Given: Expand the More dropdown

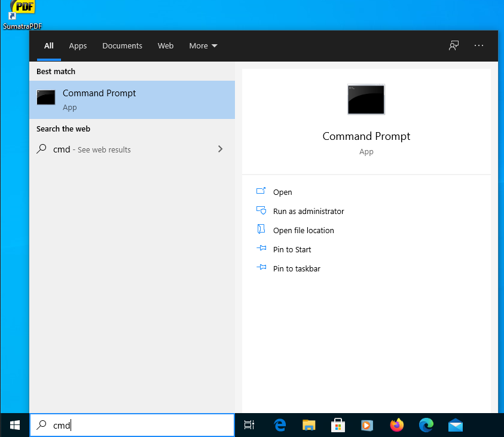Looking at the screenshot, I should [x=203, y=45].
